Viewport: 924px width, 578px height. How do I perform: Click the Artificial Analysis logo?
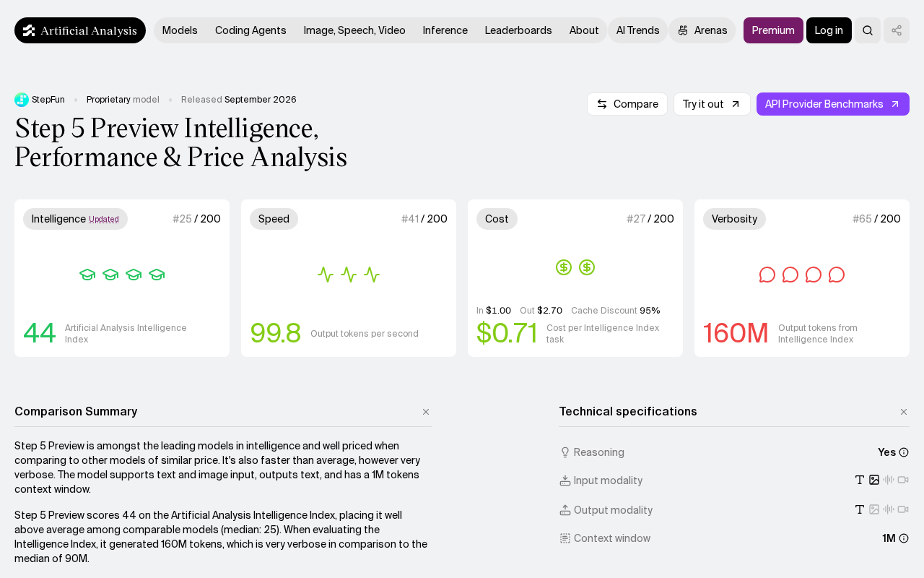click(x=80, y=30)
